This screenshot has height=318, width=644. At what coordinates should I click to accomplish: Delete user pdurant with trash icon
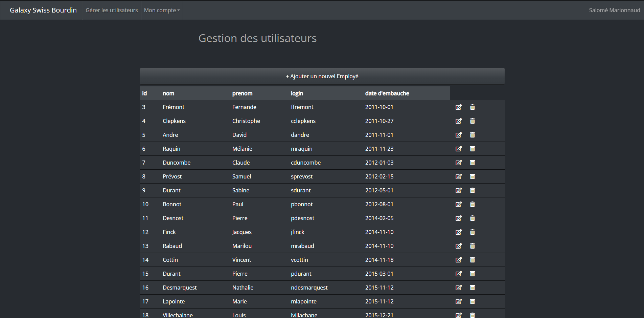[472, 274]
